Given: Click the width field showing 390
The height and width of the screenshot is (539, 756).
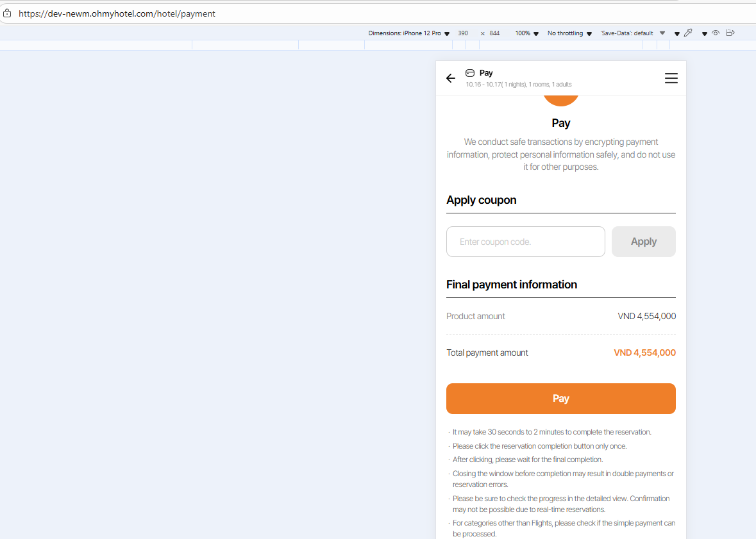Looking at the screenshot, I should (463, 33).
